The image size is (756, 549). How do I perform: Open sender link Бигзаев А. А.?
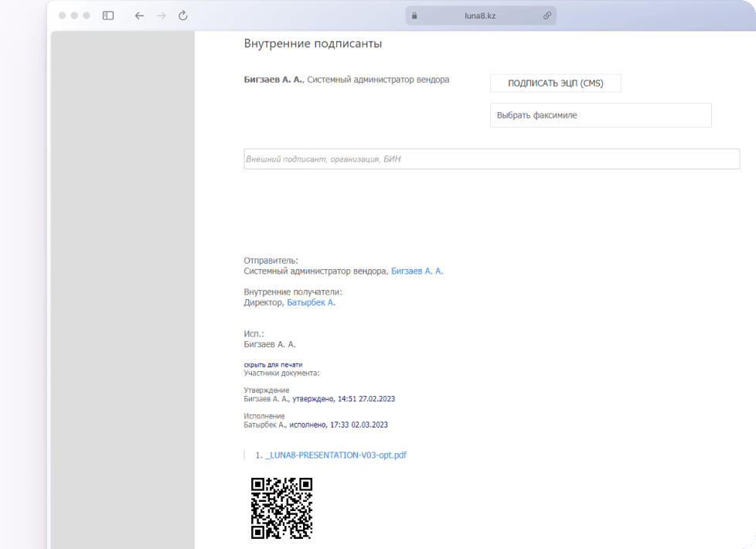pos(417,271)
